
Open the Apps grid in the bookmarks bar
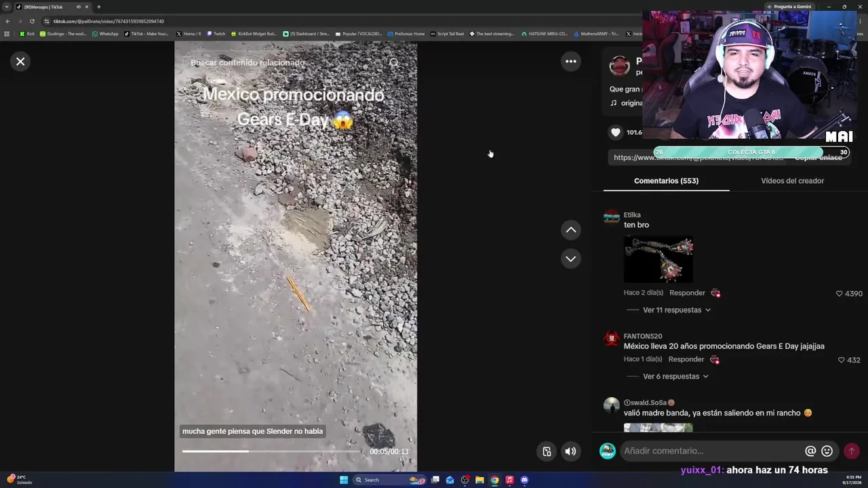coord(7,34)
